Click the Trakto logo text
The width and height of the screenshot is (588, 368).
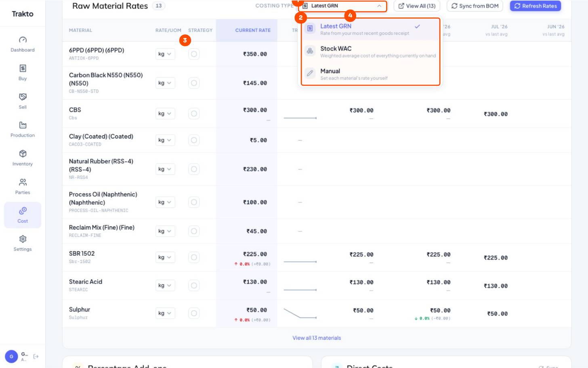point(23,14)
